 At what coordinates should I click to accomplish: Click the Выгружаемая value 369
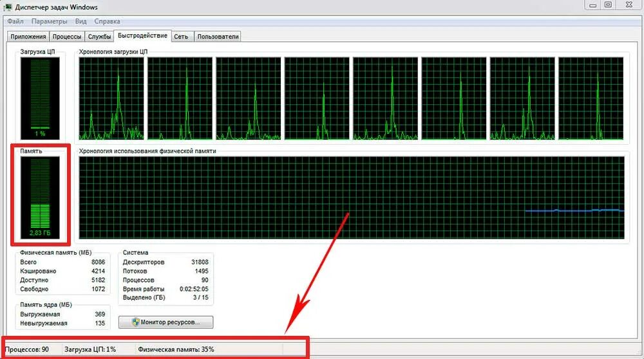[100, 314]
